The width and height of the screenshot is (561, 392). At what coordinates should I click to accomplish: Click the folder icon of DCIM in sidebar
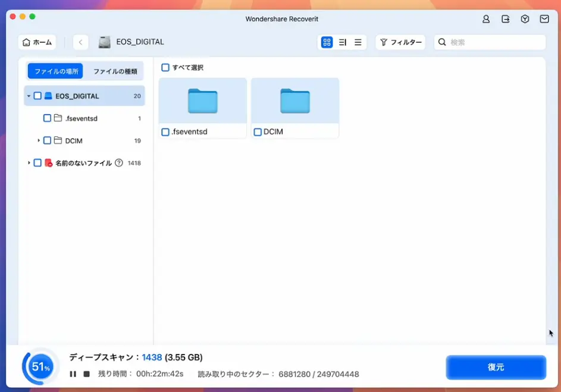[58, 140]
